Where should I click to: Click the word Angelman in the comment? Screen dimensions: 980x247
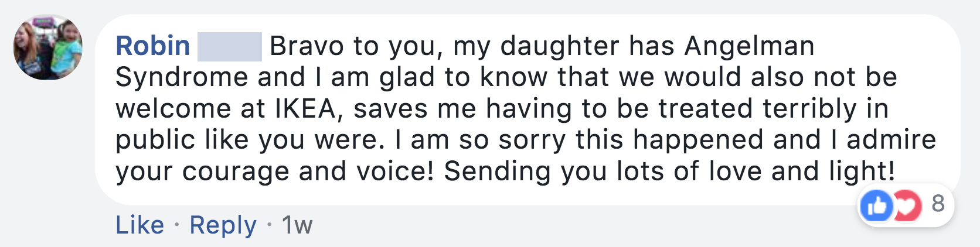(x=750, y=46)
